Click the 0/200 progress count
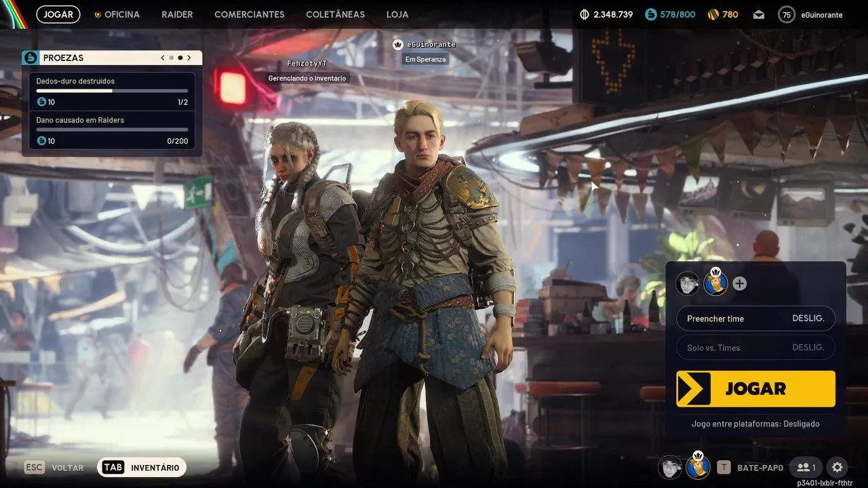 (x=178, y=141)
